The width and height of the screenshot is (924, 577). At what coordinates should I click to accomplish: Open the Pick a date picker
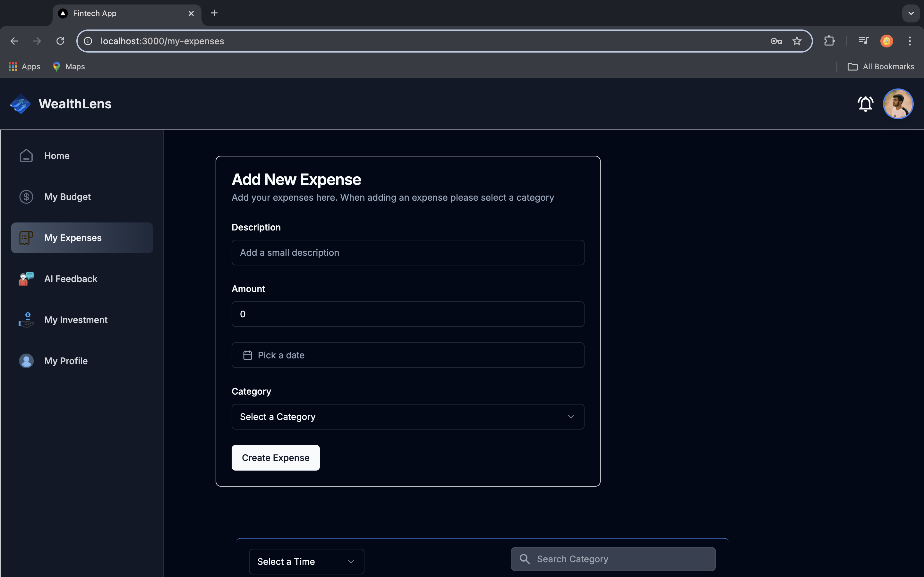point(407,355)
